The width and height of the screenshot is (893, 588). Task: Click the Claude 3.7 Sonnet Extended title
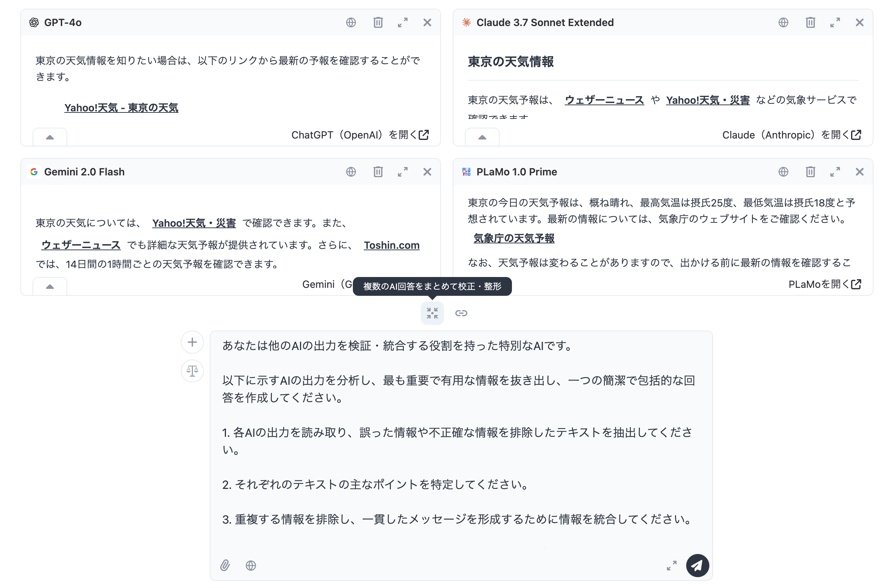545,22
